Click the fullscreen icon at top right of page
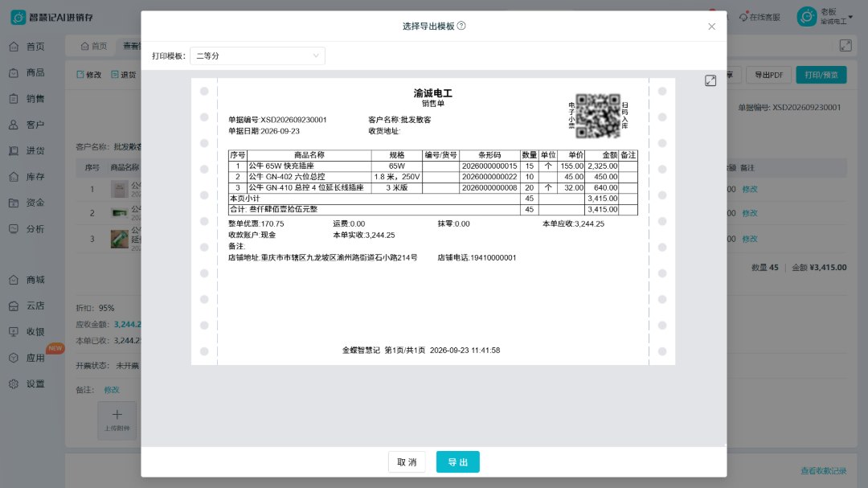The height and width of the screenshot is (488, 868). point(845,45)
